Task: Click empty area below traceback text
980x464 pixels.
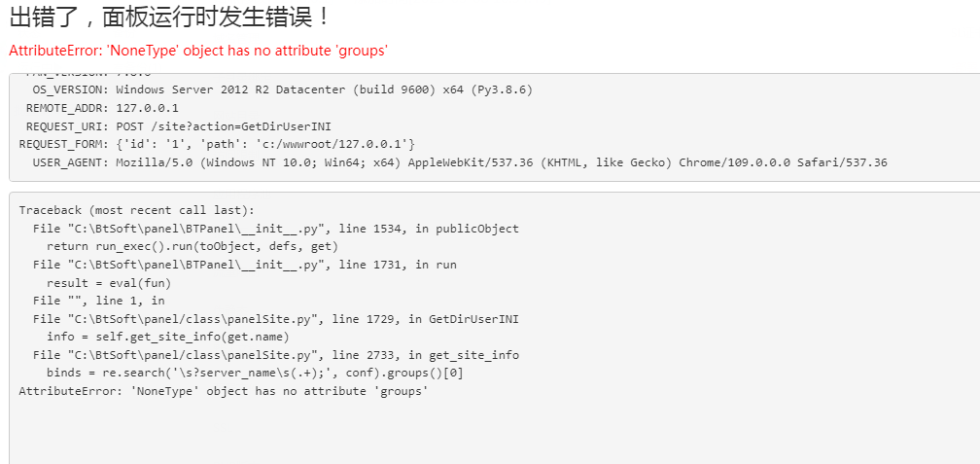Action: [494, 432]
